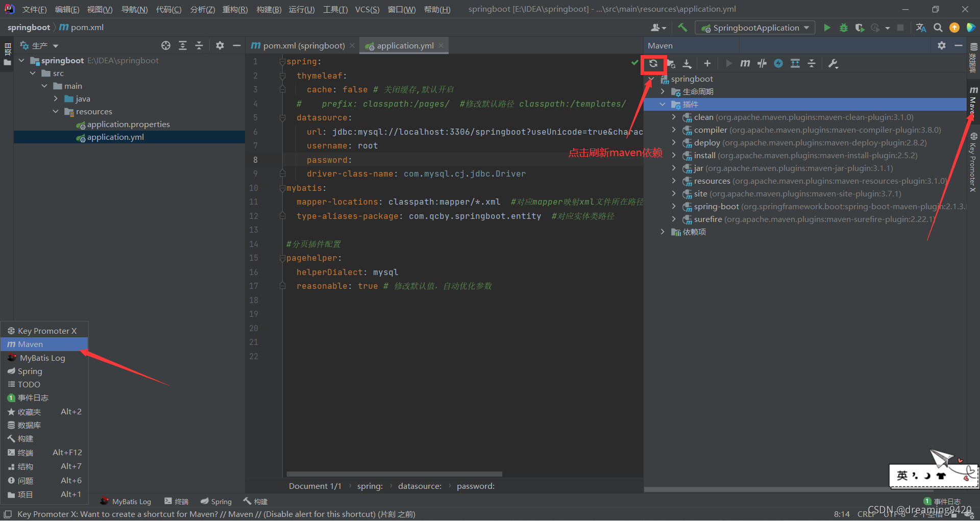980x521 pixels.
Task: Select opened file target icon in Project panel
Action: 166,45
